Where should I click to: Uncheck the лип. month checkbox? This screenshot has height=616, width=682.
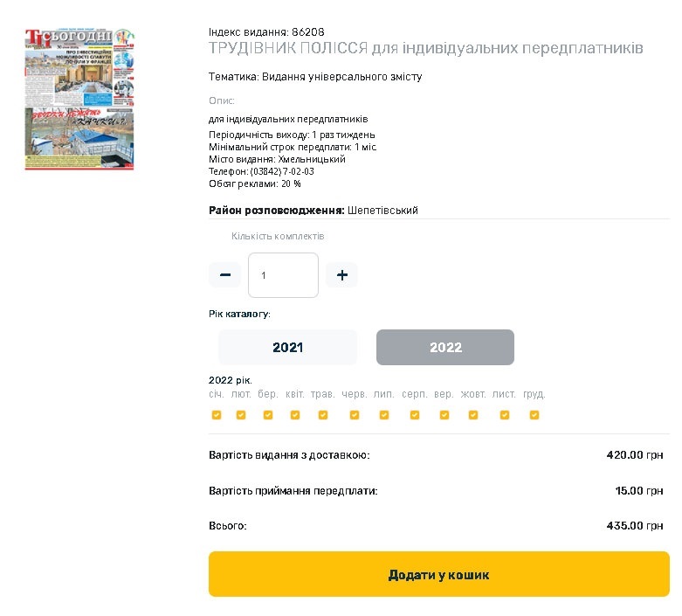coord(384,415)
